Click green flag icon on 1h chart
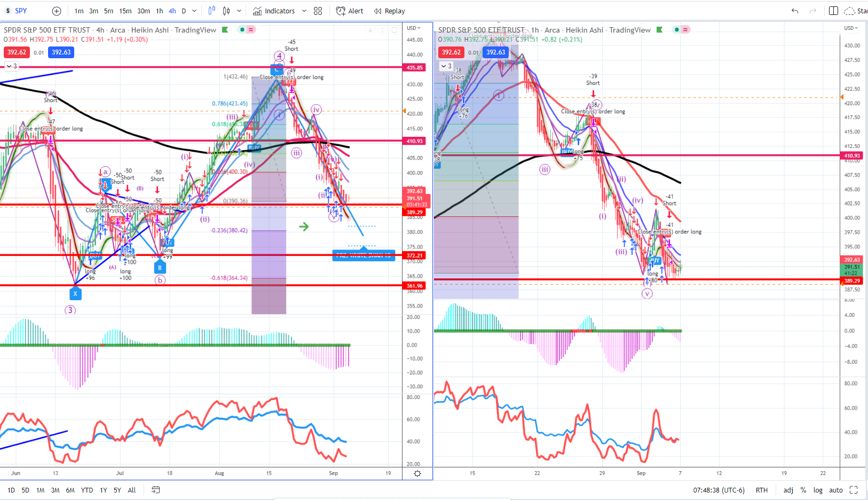Screen dimensions: 868x500 point(660,29)
